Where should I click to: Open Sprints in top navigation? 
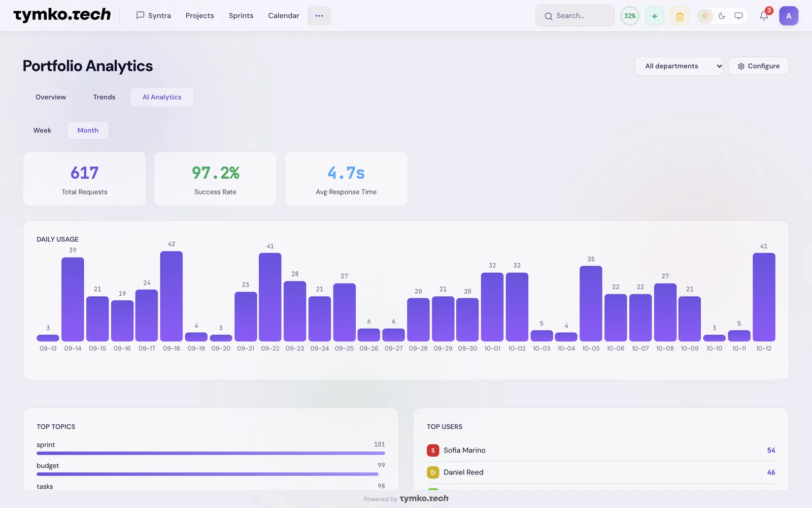241,16
